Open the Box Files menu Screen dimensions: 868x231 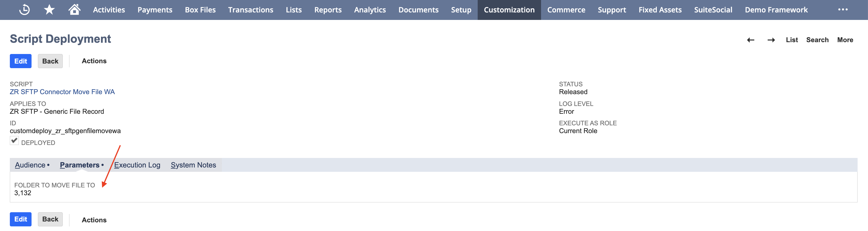[200, 10]
